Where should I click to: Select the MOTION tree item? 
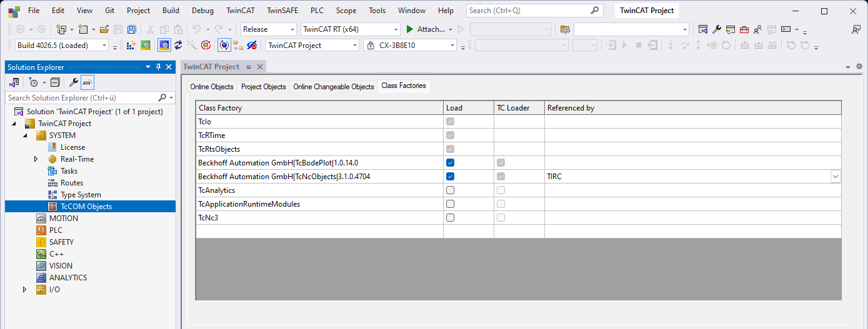(x=64, y=219)
